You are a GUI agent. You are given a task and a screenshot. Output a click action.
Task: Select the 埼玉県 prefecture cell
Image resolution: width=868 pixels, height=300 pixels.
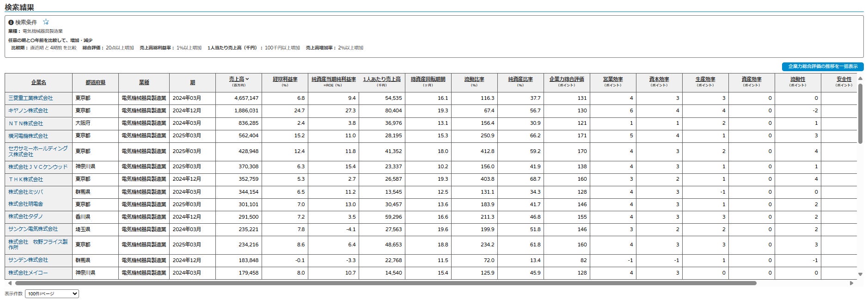[95, 229]
